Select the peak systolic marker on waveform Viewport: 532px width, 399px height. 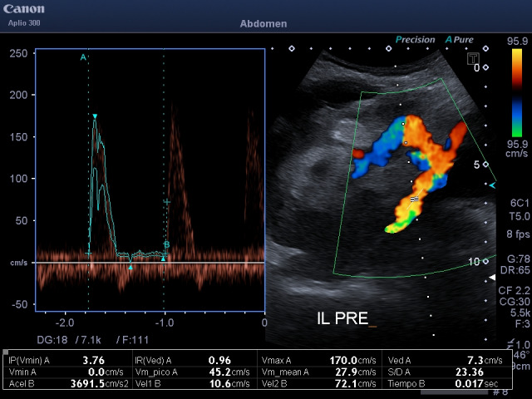pos(95,116)
